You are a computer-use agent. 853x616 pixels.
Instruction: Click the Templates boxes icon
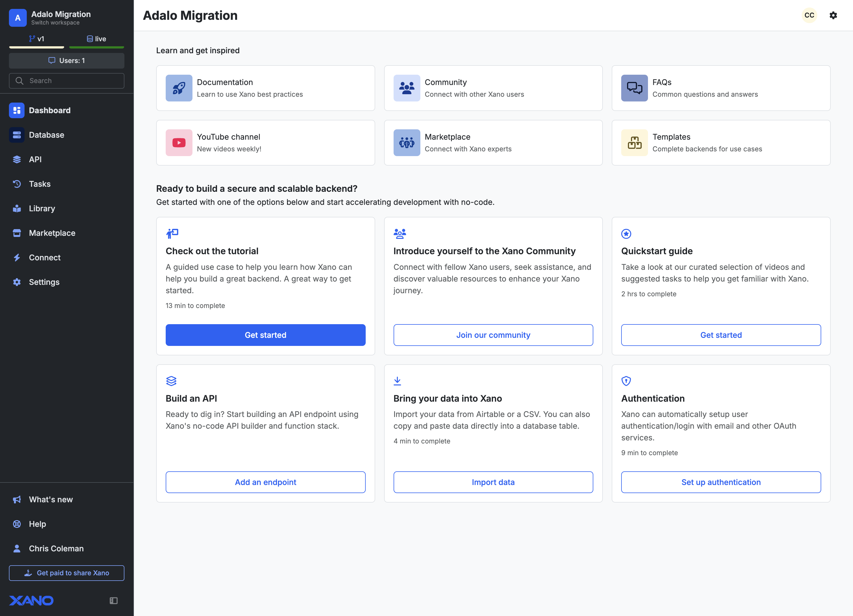635,143
